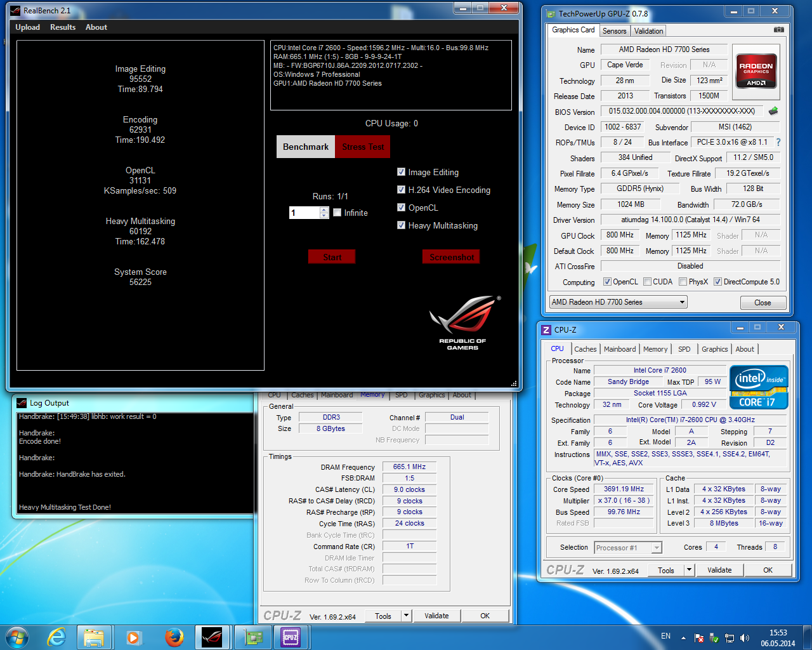Toggle the CUDA checkbox in GPU-Z
Viewport: 812px width, 650px height.
(x=647, y=282)
